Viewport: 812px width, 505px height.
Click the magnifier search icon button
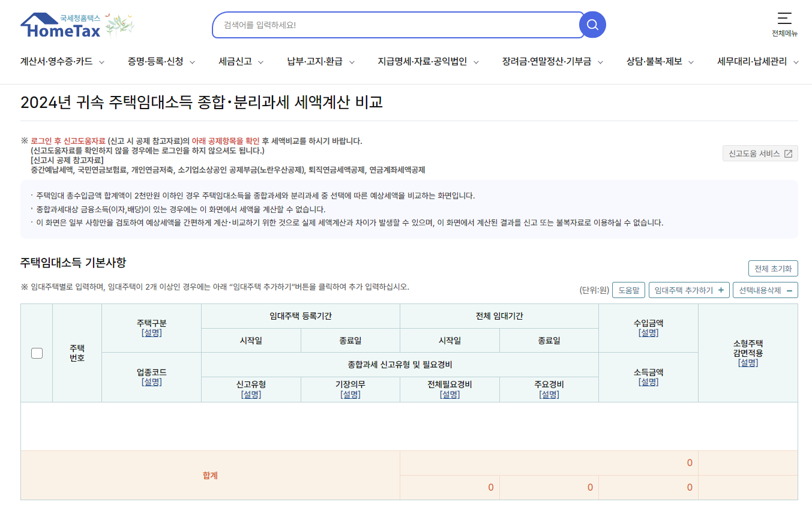pyautogui.click(x=592, y=25)
